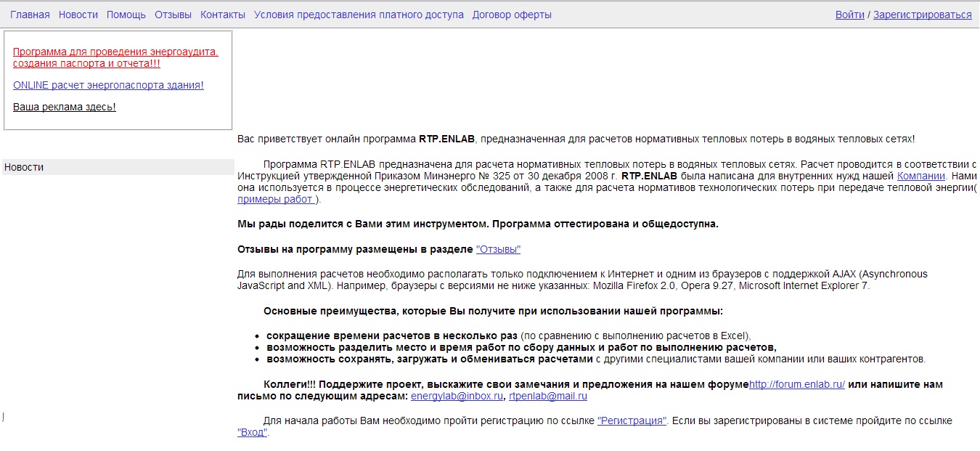
Task: Click the text "Отзывы на программу размещены в разделе"
Action: (355, 249)
